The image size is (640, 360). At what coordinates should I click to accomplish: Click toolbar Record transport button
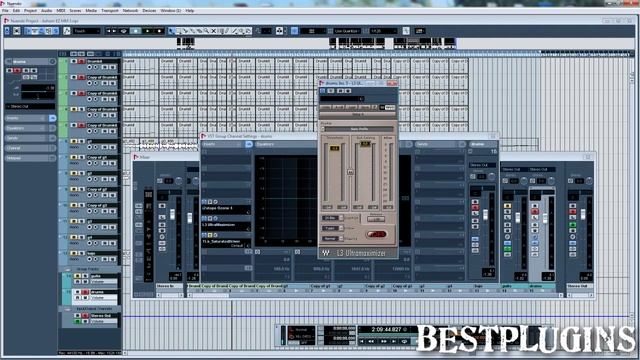(x=160, y=31)
